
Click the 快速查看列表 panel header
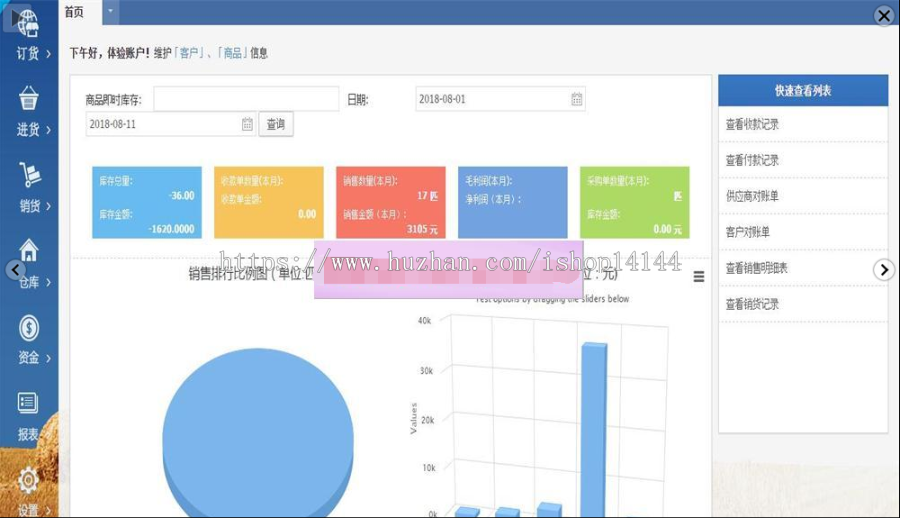pos(803,90)
